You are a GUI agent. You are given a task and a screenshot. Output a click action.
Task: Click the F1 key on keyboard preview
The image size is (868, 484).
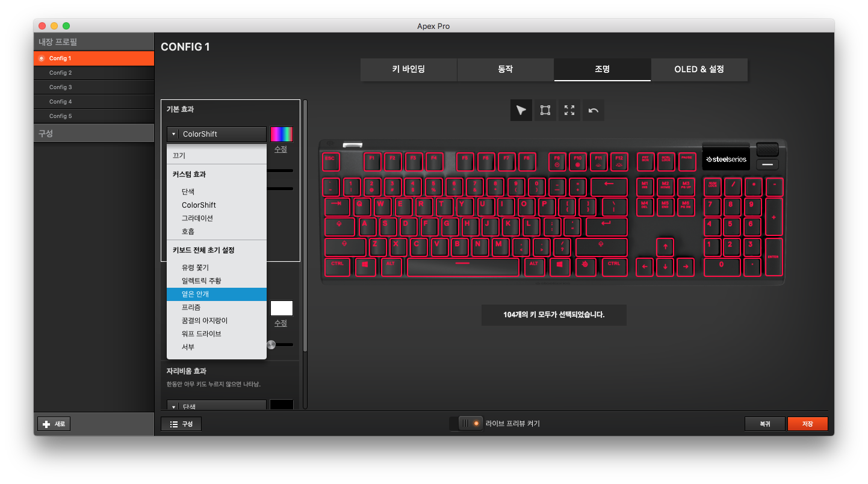(372, 161)
